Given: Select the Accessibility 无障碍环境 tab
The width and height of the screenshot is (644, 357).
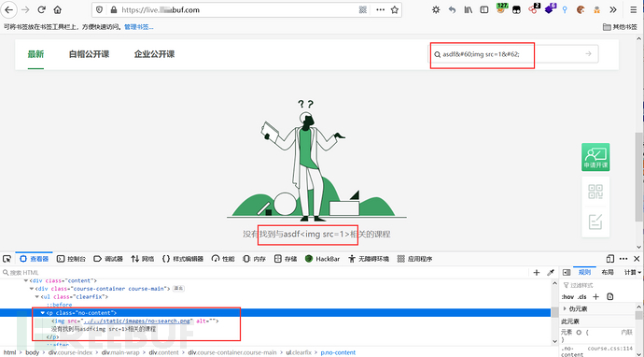Looking at the screenshot, I should [x=369, y=259].
